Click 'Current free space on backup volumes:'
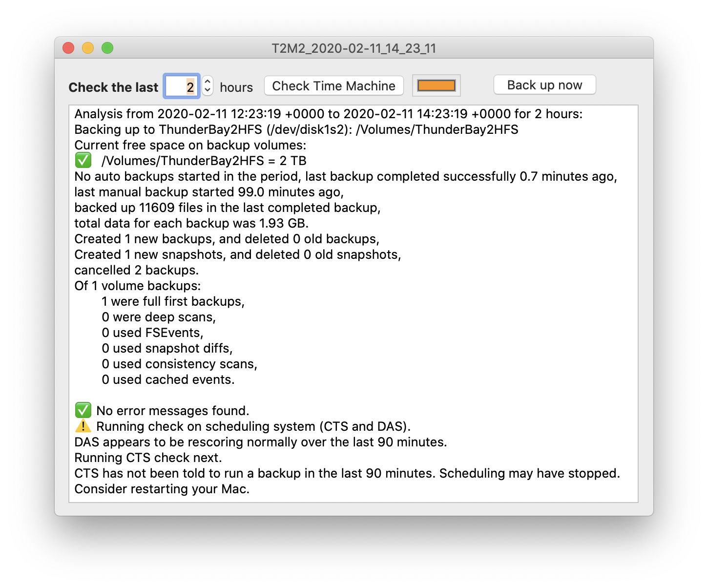Viewport: 708px width, 588px height. pyautogui.click(x=190, y=145)
